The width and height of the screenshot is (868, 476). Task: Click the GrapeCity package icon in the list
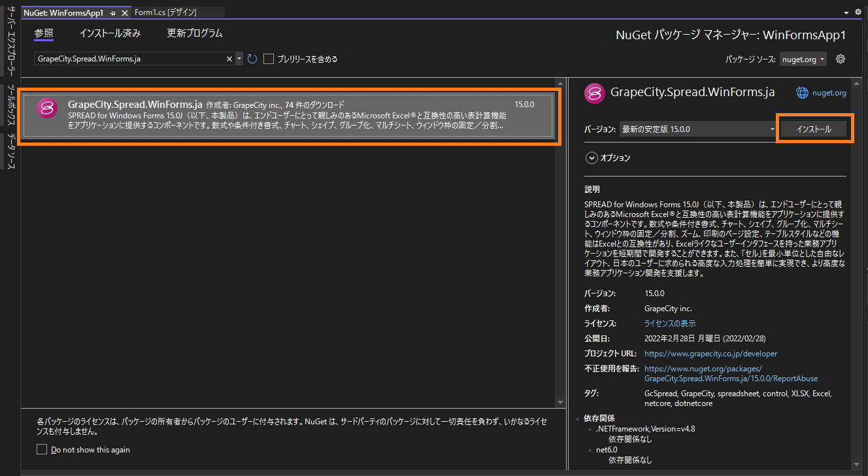coord(48,109)
